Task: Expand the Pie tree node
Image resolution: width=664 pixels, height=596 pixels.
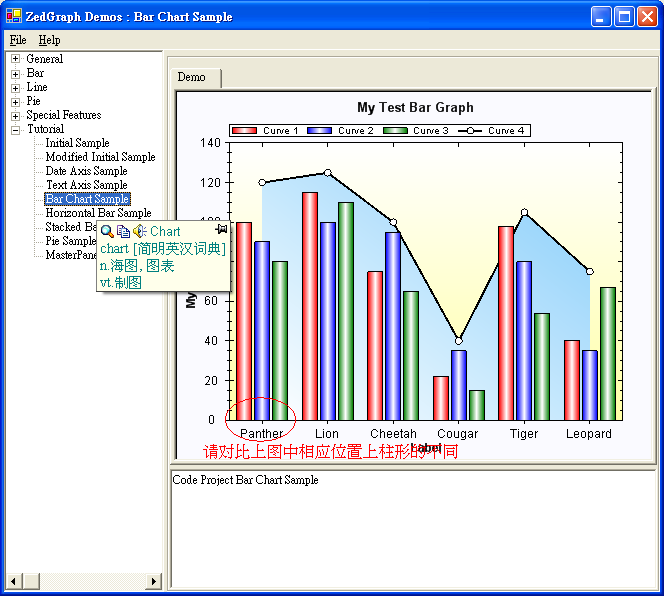Action: [15, 102]
